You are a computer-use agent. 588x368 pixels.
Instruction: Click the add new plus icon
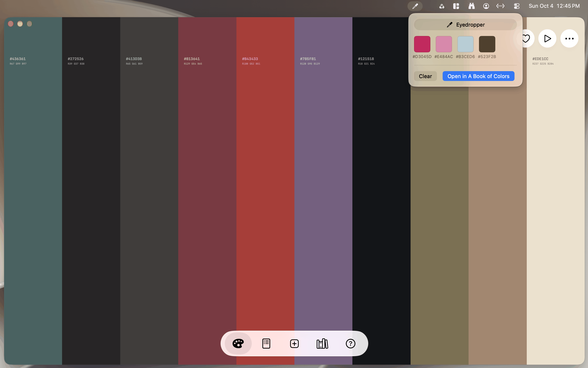pyautogui.click(x=294, y=343)
